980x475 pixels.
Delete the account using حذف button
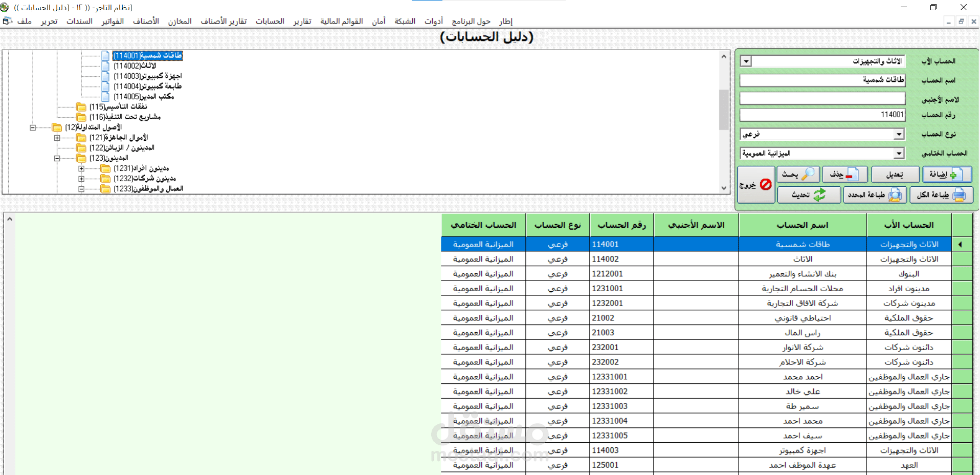844,175
